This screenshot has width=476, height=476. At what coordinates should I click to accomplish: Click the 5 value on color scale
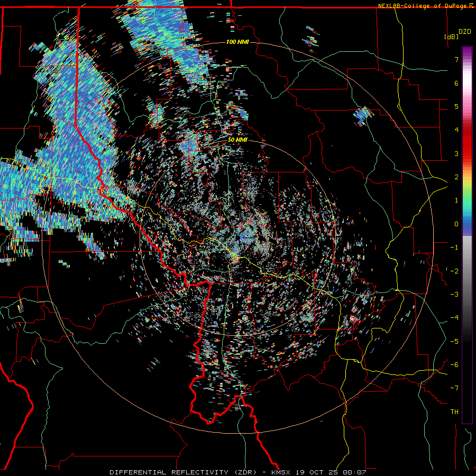pos(456,106)
